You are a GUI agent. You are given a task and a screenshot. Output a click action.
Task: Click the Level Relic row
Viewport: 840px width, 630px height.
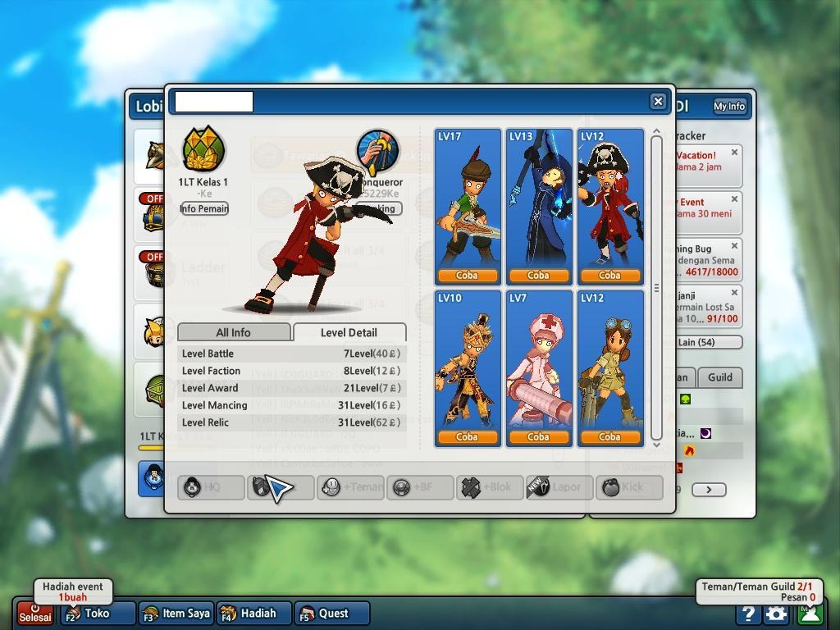pyautogui.click(x=291, y=422)
